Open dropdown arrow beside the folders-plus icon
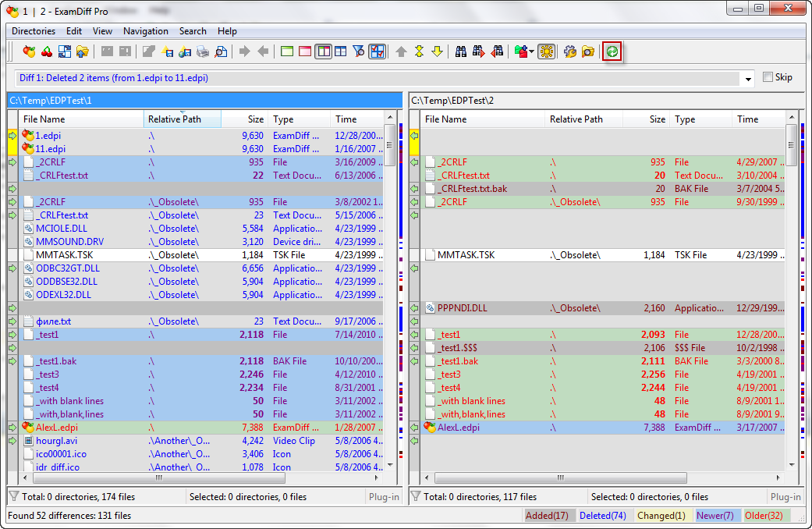Viewport: 812px width, 529px height. click(531, 51)
